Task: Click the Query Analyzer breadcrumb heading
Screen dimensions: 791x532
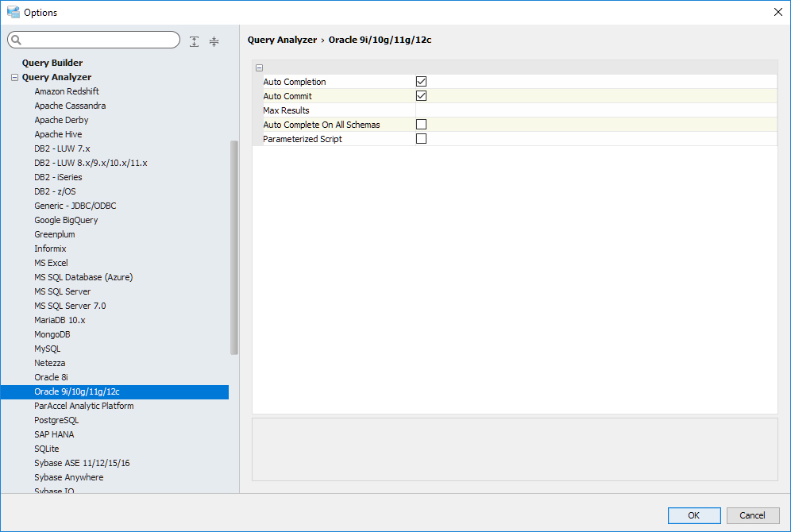Action: [x=282, y=40]
